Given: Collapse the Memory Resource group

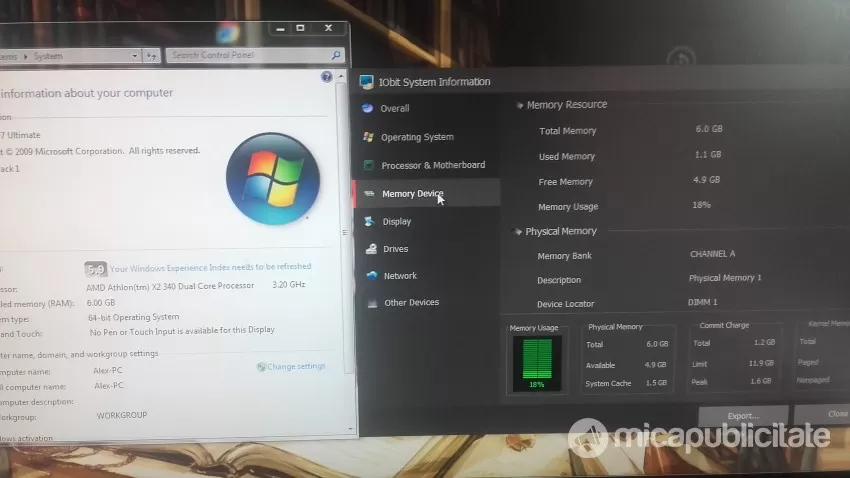Looking at the screenshot, I should click(519, 105).
